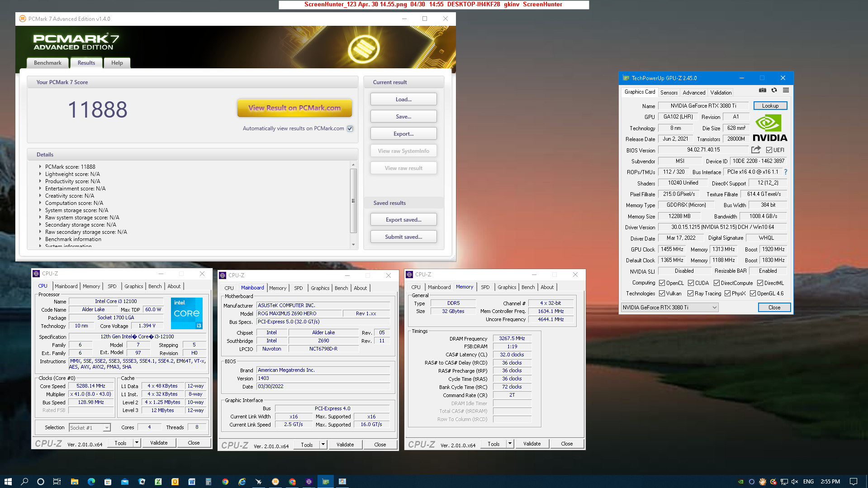Click the network tray icon

click(784, 482)
